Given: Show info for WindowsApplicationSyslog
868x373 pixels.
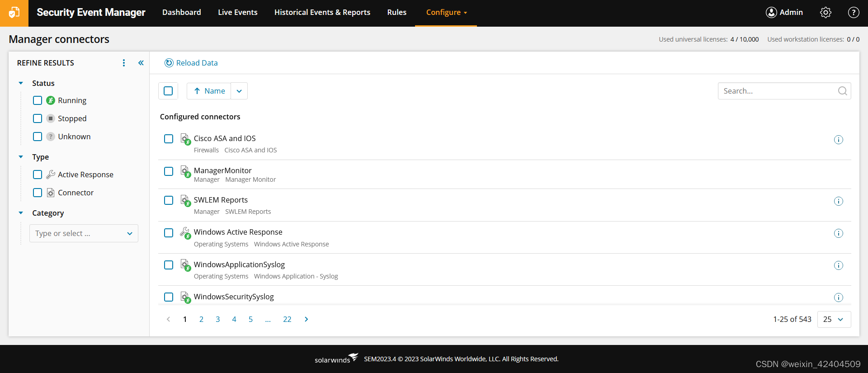Looking at the screenshot, I should pyautogui.click(x=838, y=265).
